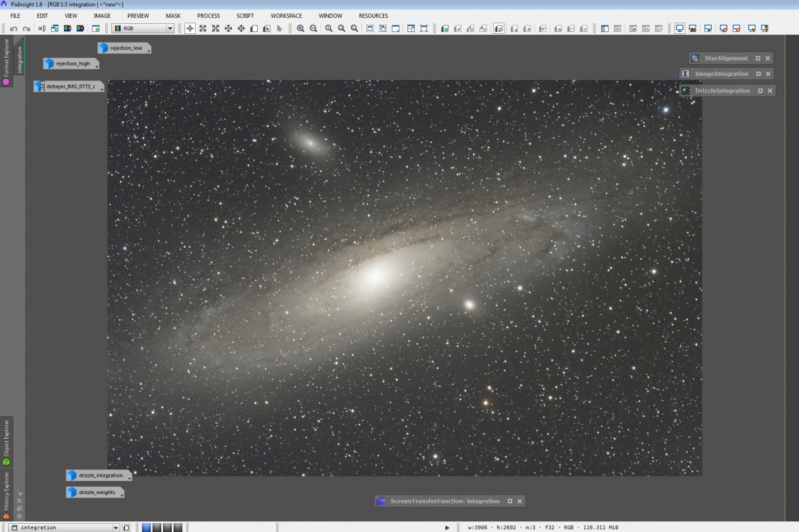Viewport: 799px width, 532px height.
Task: Select the Zoom In magnifier tool
Action: 301,29
